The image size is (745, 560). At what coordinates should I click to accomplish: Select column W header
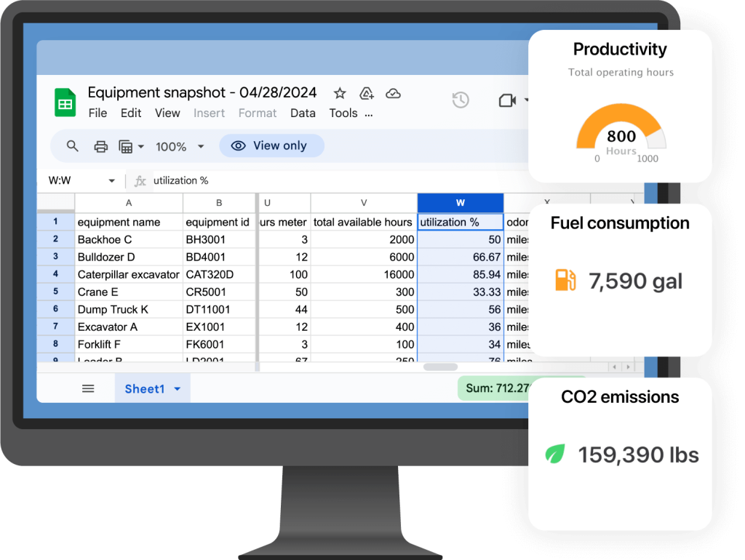(x=460, y=203)
